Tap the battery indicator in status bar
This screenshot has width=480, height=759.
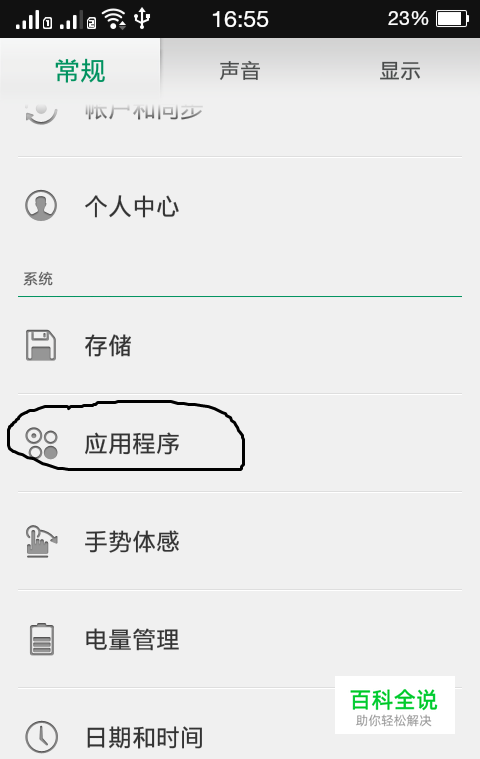(x=452, y=19)
